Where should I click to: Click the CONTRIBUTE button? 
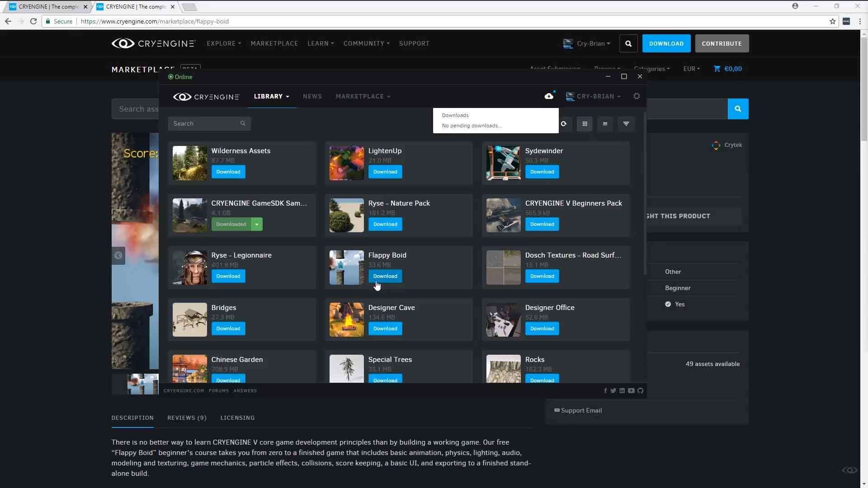click(x=722, y=43)
